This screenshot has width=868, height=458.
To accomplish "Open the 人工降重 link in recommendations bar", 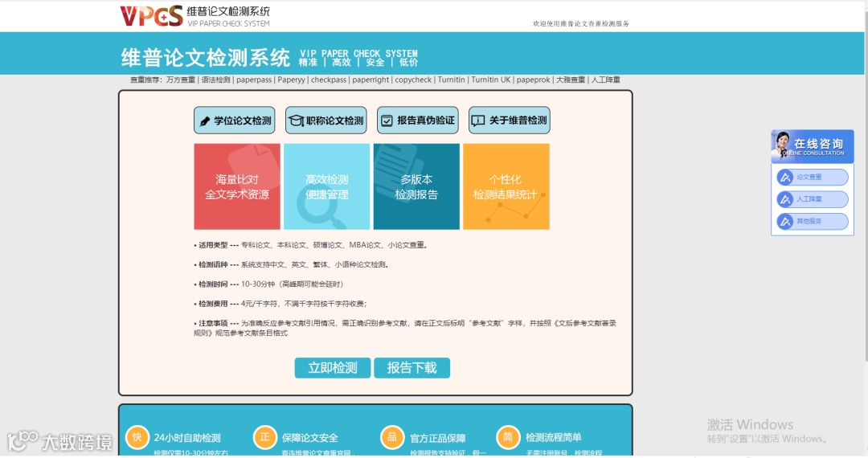I will [606, 80].
